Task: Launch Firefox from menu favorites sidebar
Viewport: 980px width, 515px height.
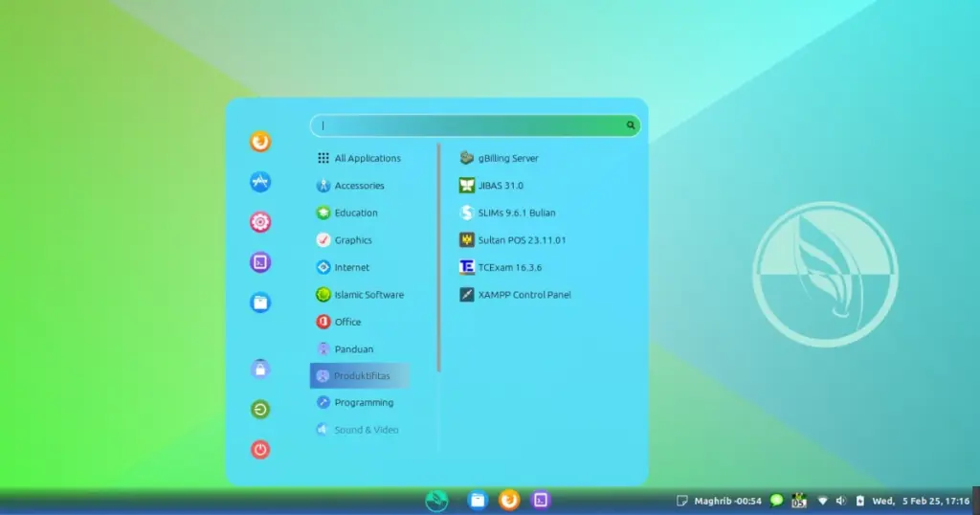Action: (260, 142)
